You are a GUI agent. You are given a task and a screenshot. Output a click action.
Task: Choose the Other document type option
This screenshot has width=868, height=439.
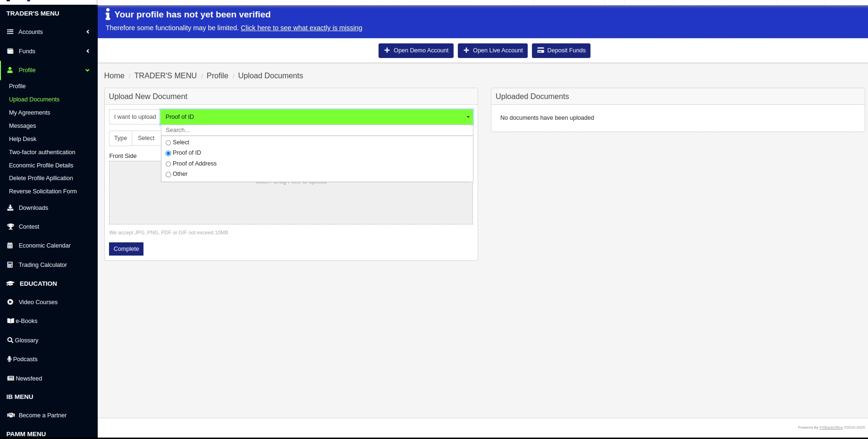pos(168,174)
